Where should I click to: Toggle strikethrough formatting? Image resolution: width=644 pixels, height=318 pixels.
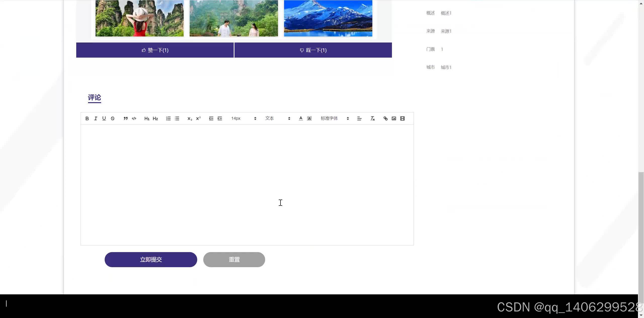(113, 118)
